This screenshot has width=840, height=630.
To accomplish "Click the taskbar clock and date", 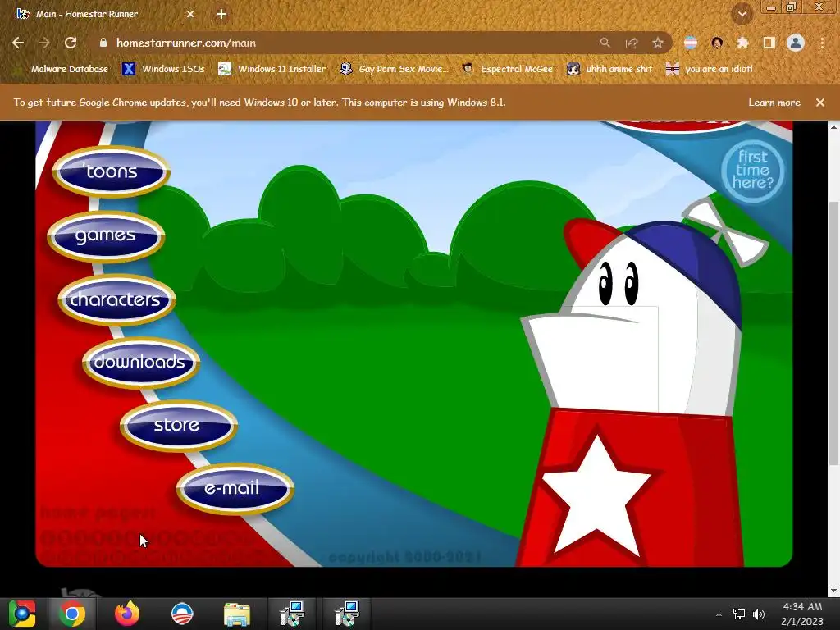I will pyautogui.click(x=802, y=614).
